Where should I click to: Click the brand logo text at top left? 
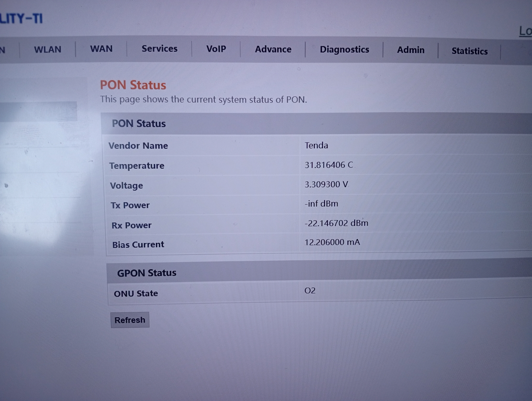click(21, 18)
